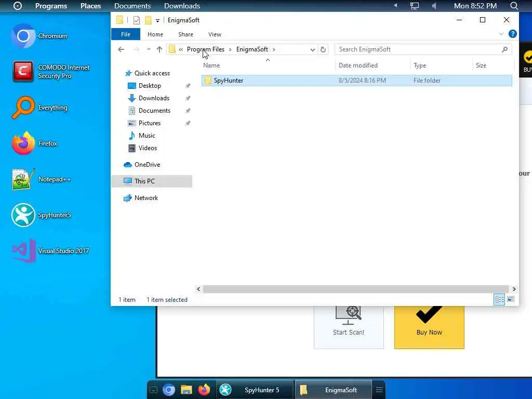The image size is (532, 399).
Task: Switch to SpyHunter 5 taskbar window
Action: click(x=254, y=390)
